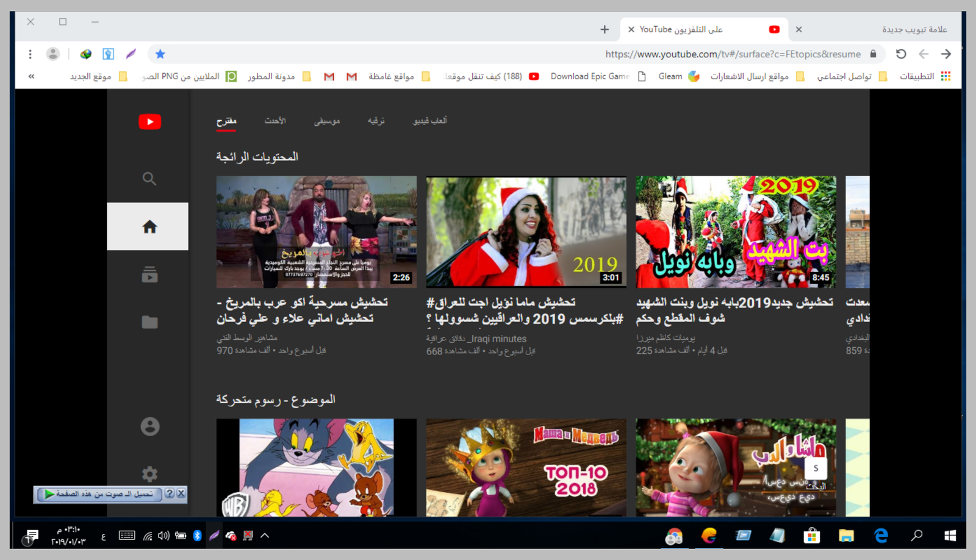Image resolution: width=976 pixels, height=560 pixels.
Task: Click the account avatar icon in sidebar
Action: click(149, 426)
